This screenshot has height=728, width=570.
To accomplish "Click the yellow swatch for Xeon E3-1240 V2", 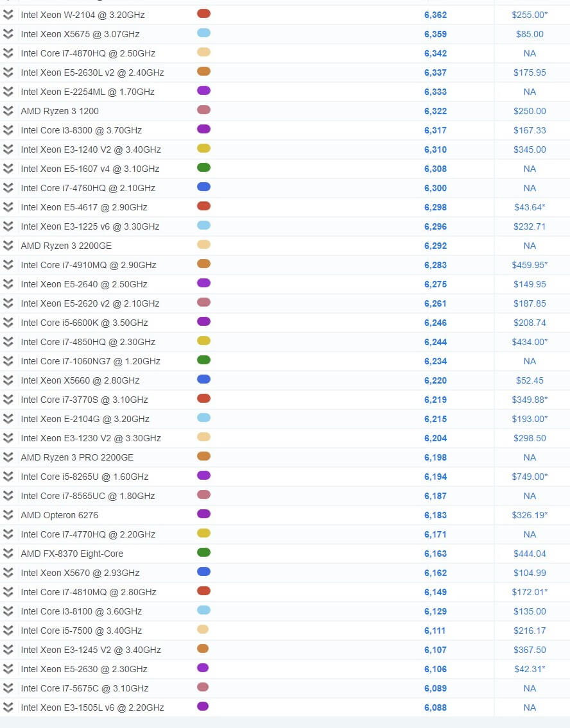I will pyautogui.click(x=203, y=148).
